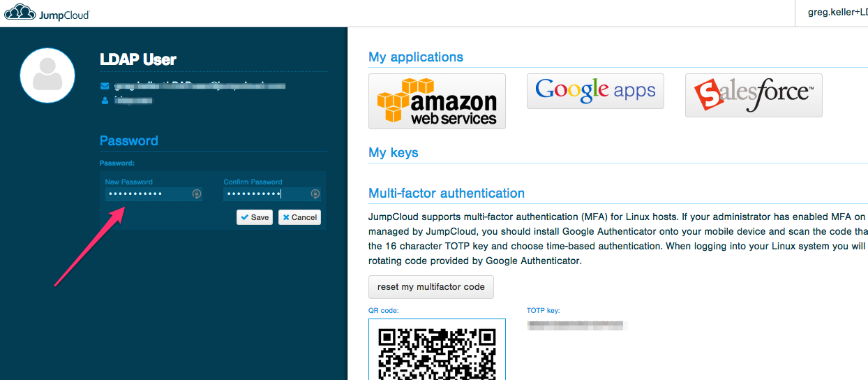The width and height of the screenshot is (868, 380).
Task: Click the key icon in New Password field
Action: click(197, 194)
